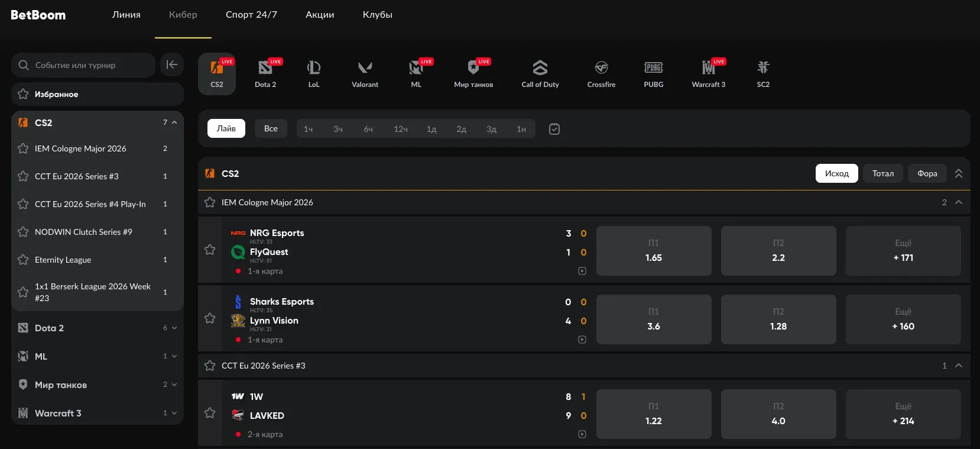Screen dimensions: 980x449
Task: Open the Valorant game category
Action: click(365, 73)
